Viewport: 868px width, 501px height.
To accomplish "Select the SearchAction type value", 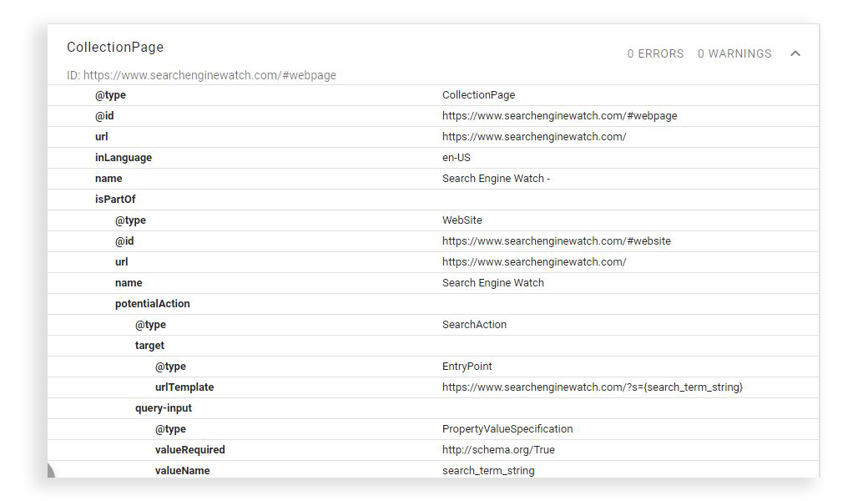I will 474,325.
